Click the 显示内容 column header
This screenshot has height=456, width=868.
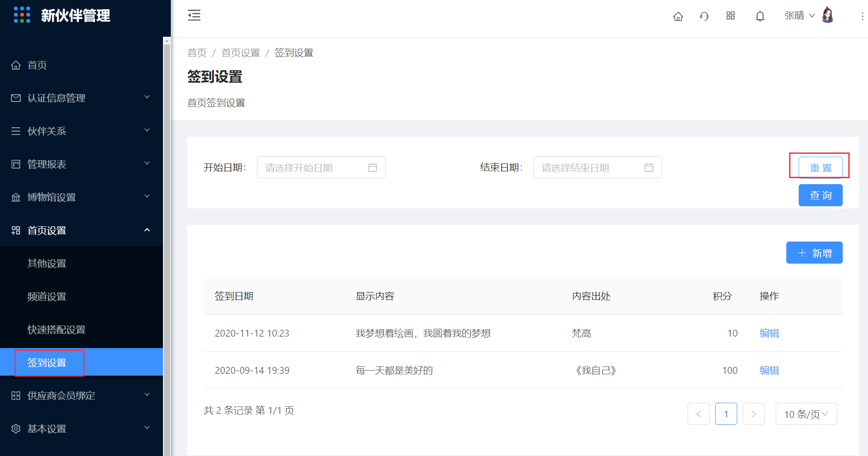375,296
